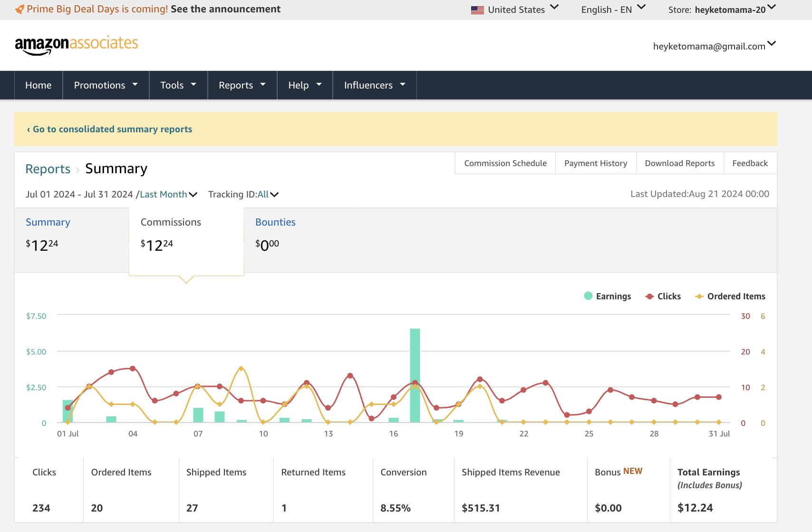Viewport: 812px width, 532px height.
Task: Open the Last Month date range dropdown
Action: pos(168,194)
